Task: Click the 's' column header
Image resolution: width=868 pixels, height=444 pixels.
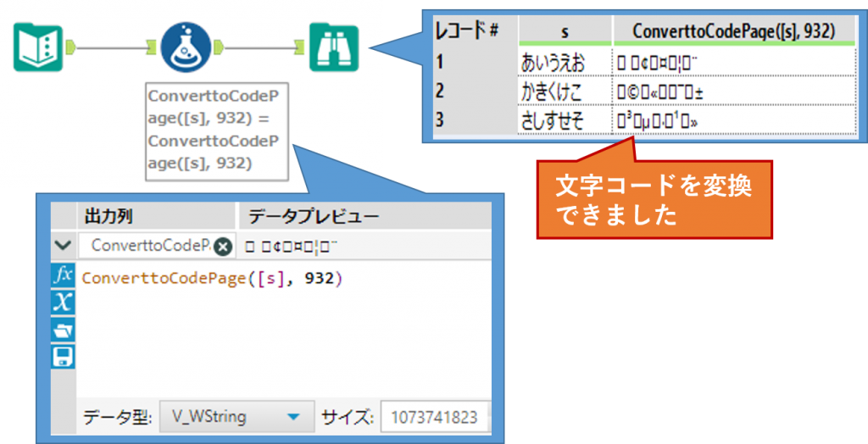Action: (565, 31)
